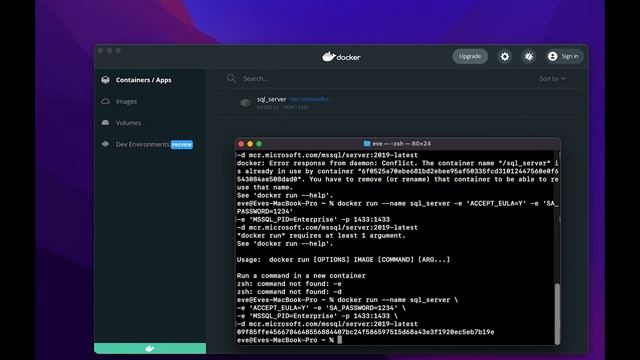Click the Volumes drive icon in sidebar
The width and height of the screenshot is (640, 360).
pos(105,123)
